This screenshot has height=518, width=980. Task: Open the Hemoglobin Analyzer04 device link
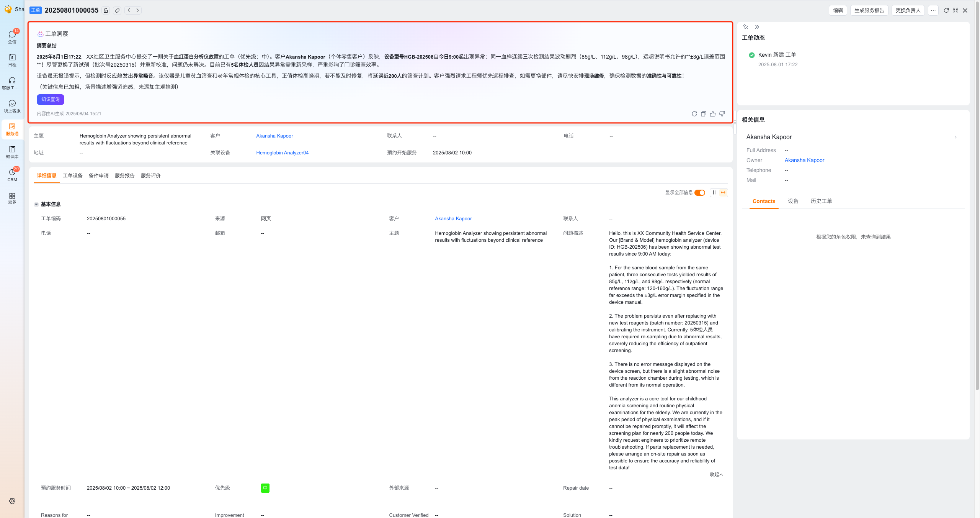pos(282,152)
